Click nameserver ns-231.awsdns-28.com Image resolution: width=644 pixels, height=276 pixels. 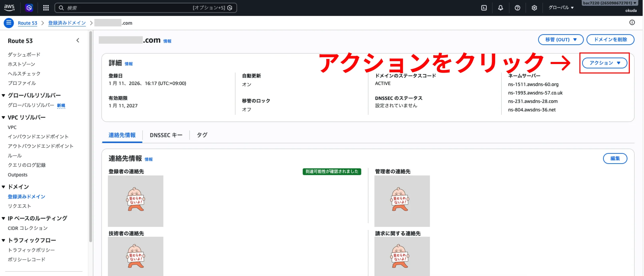click(533, 101)
